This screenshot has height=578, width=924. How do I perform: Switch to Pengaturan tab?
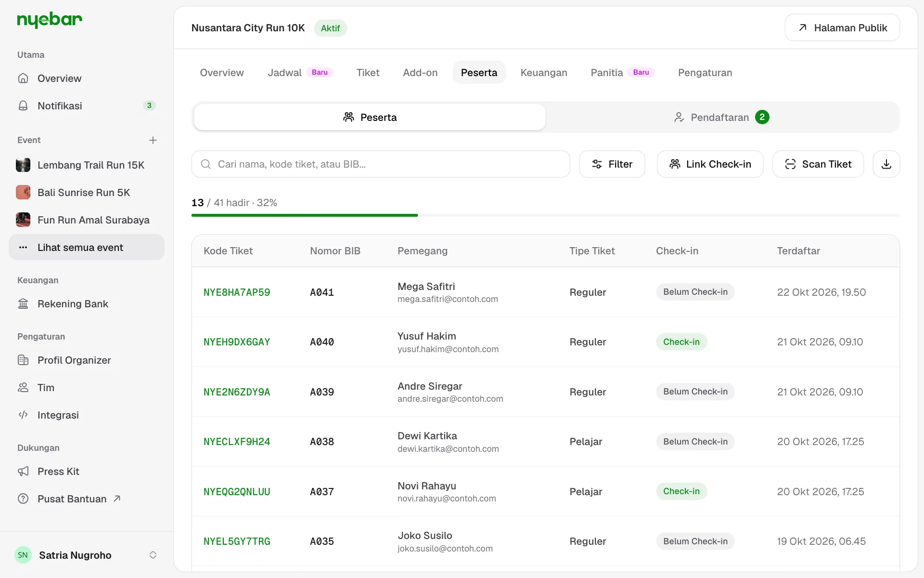pos(705,73)
